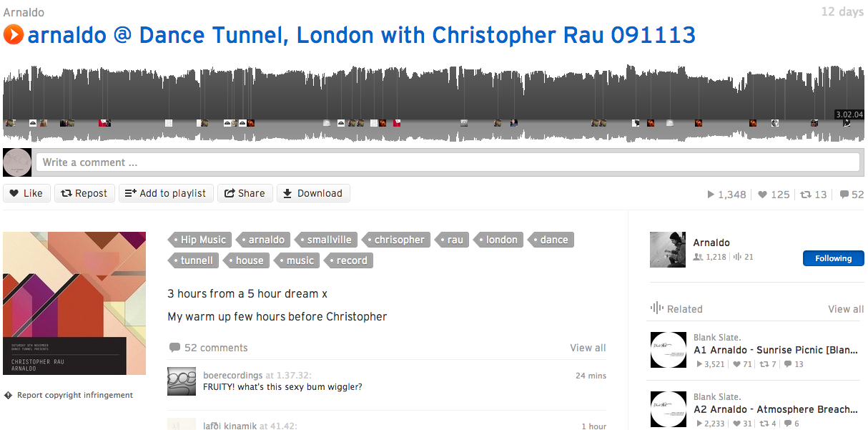The height and width of the screenshot is (430, 868).
Task: View all 52 comments
Action: click(588, 348)
